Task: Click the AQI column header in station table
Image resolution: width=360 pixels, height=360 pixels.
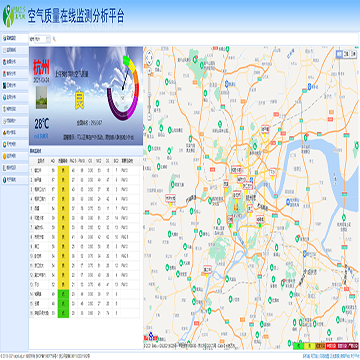Action: click(x=53, y=161)
